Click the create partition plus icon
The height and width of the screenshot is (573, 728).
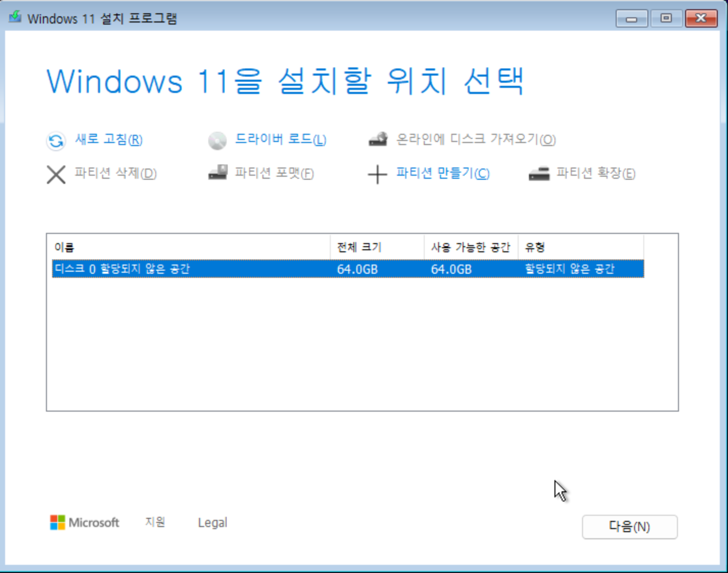tap(377, 174)
